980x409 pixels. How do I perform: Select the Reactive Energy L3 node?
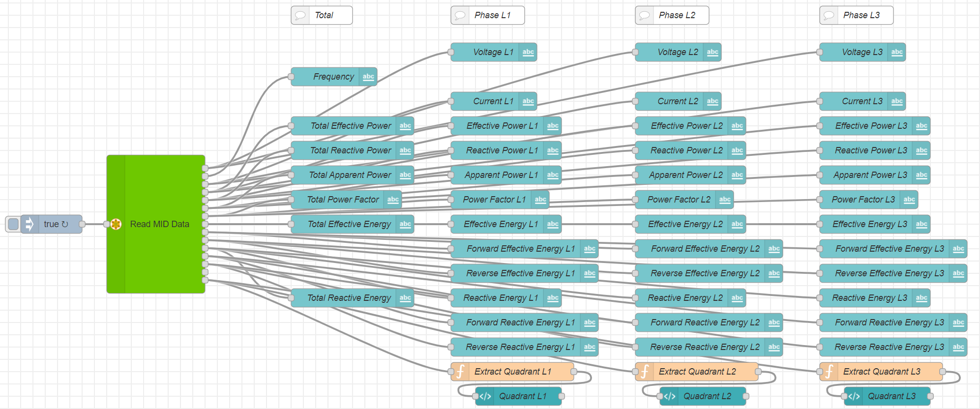point(875,298)
